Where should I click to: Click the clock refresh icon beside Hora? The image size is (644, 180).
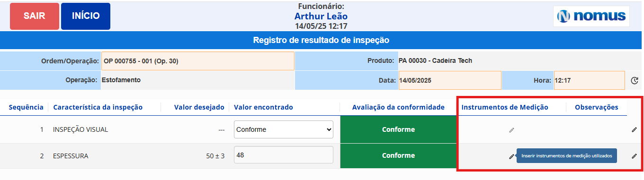(635, 81)
